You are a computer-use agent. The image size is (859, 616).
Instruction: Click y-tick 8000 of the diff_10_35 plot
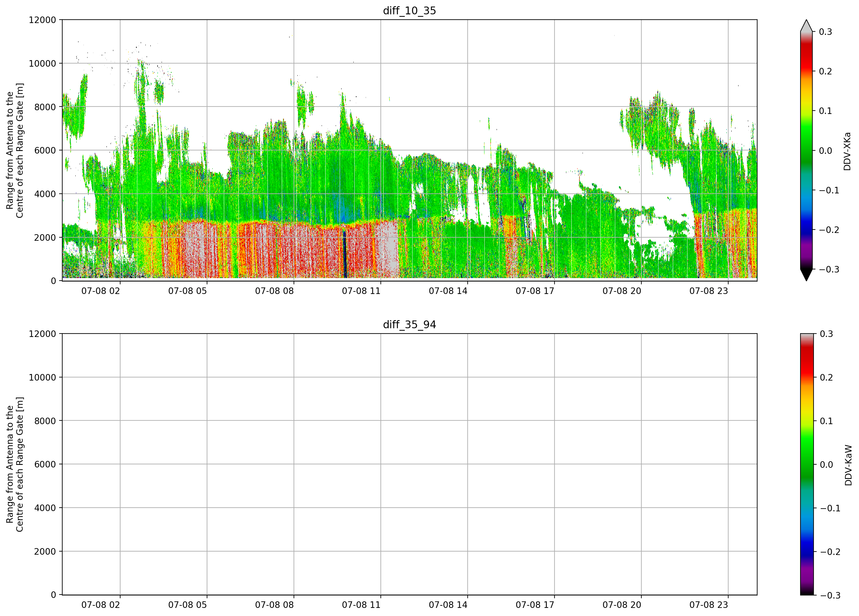tap(45, 107)
